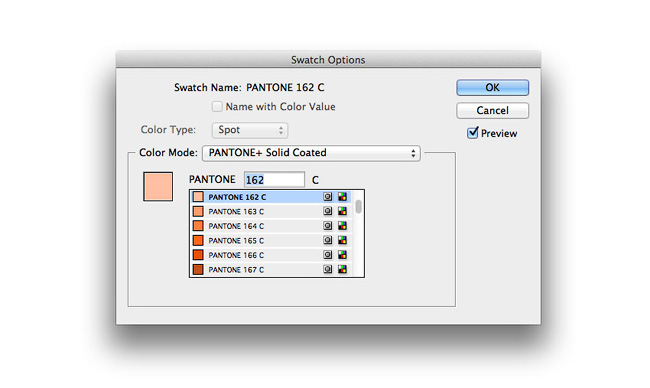This screenshot has width=650, height=388.
Task: Click the PANTONE 163 C list swatch
Action: tap(198, 211)
